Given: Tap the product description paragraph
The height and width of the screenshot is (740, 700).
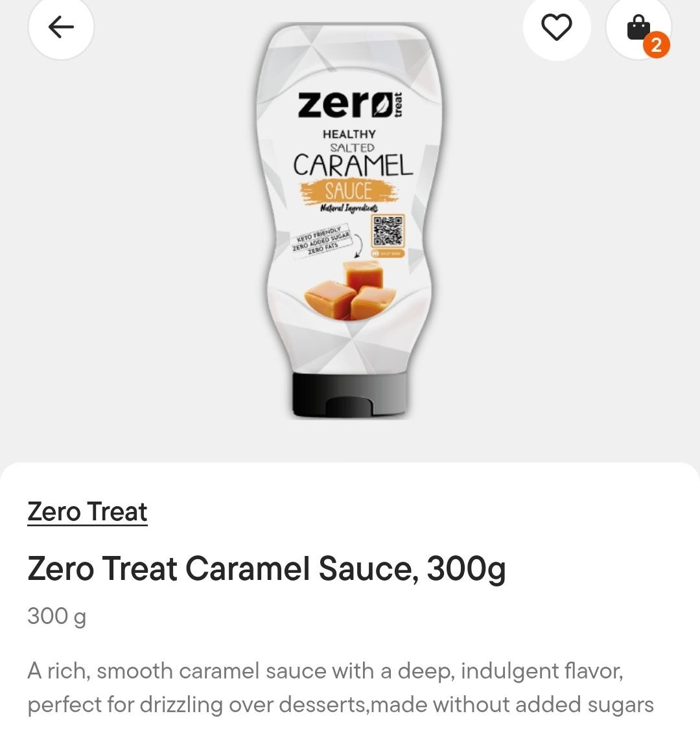Looking at the screenshot, I should pos(340,688).
